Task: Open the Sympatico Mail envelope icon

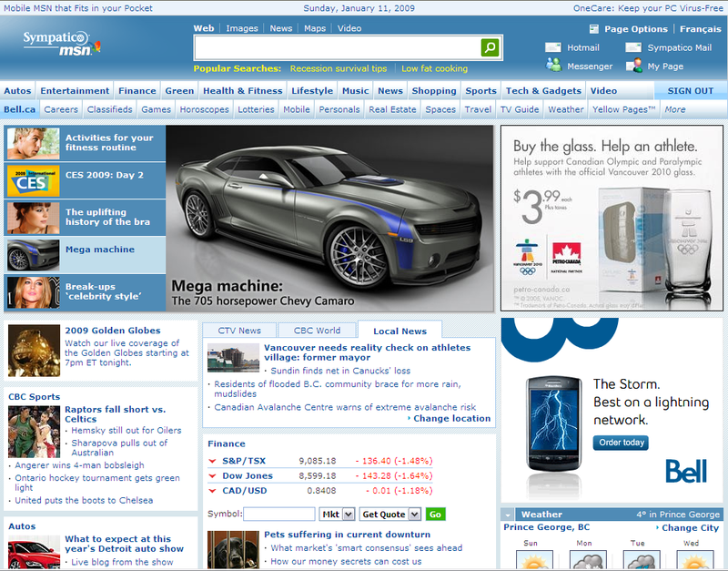Action: [x=633, y=47]
